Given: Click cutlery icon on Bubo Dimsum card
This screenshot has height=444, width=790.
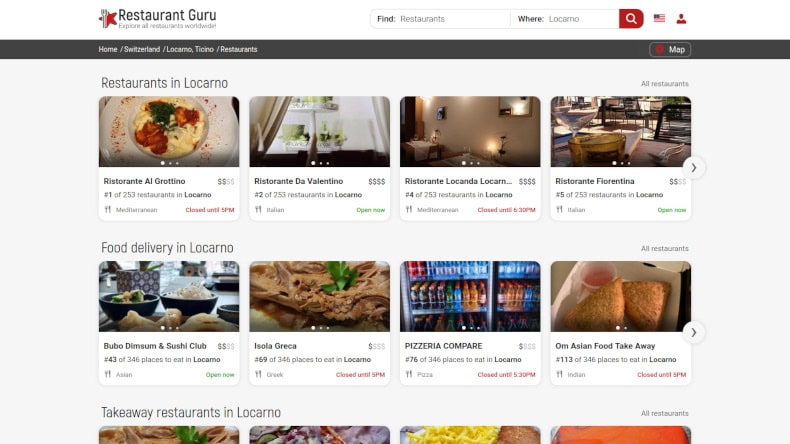Looking at the screenshot, I should coord(107,374).
